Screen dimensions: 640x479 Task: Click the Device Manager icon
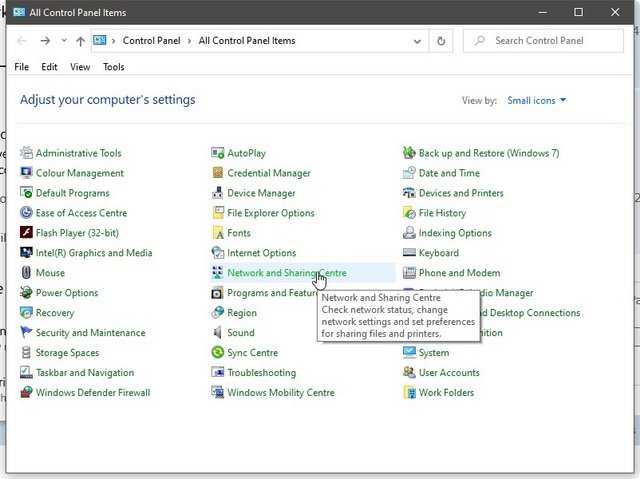click(x=218, y=193)
